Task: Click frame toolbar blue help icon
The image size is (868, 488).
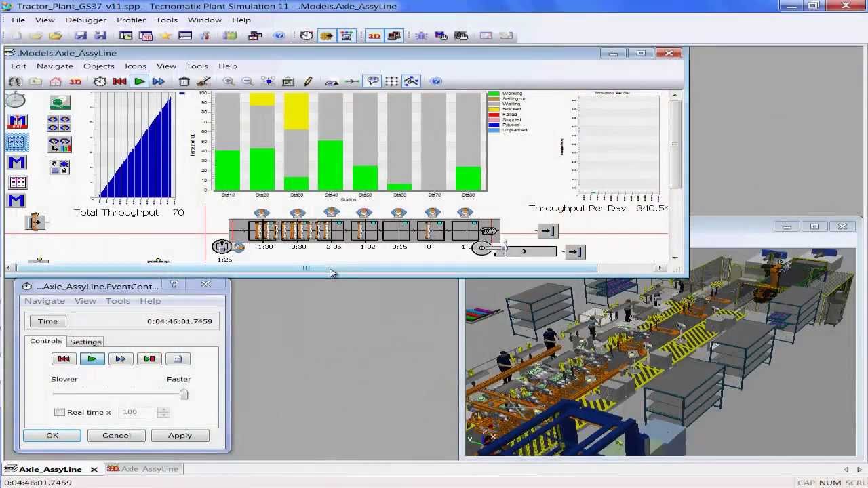Action: tap(436, 81)
